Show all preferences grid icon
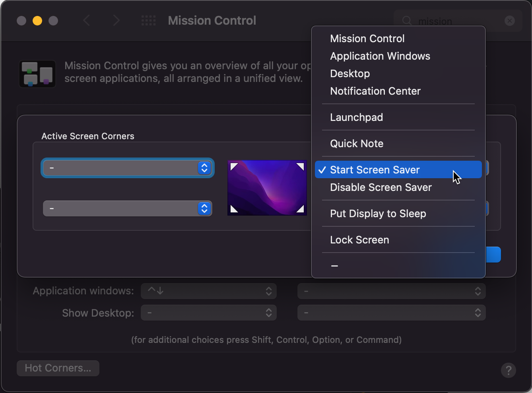This screenshot has height=393, width=532. pos(149,20)
